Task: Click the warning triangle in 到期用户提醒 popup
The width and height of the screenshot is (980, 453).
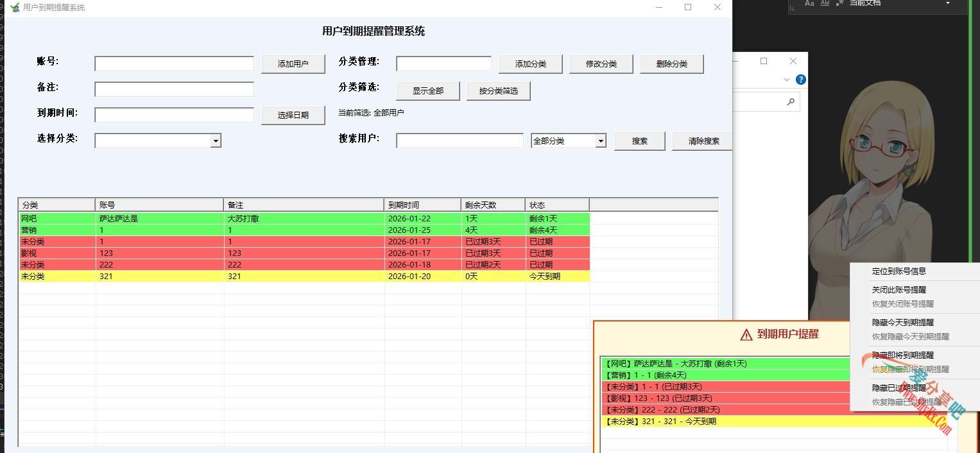Action: (x=746, y=334)
